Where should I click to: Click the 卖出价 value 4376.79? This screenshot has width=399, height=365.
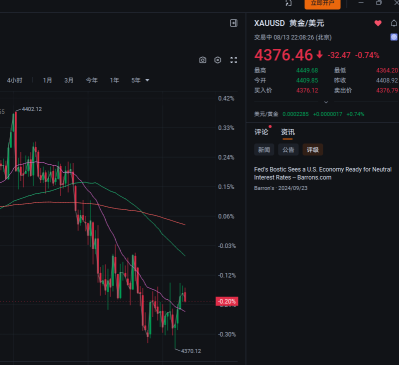point(387,90)
